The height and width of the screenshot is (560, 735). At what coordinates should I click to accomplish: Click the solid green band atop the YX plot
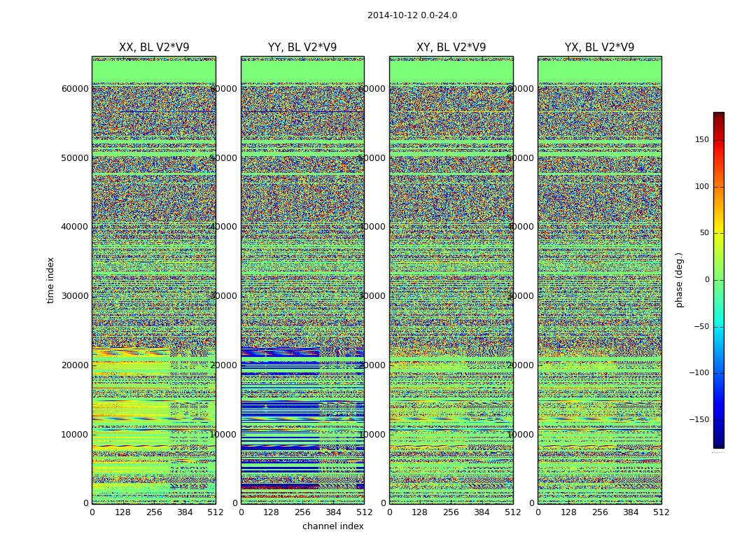click(599, 71)
